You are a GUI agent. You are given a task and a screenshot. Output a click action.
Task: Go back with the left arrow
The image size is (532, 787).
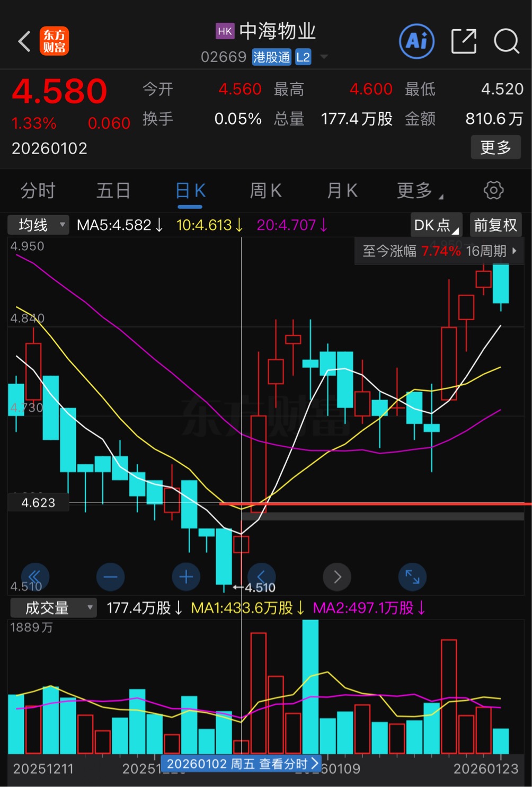pyautogui.click(x=24, y=41)
